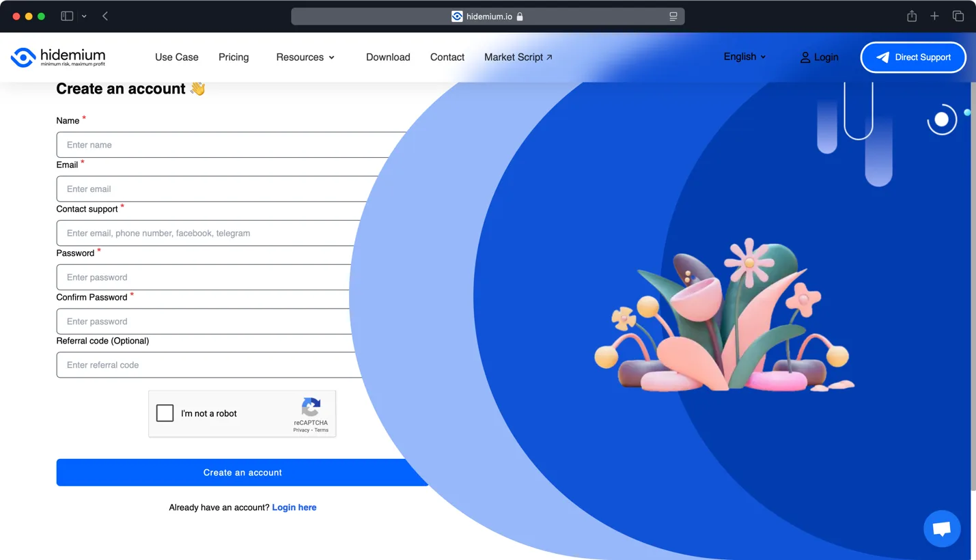Click the user icon beside Login
This screenshot has width=976, height=560.
click(x=805, y=57)
